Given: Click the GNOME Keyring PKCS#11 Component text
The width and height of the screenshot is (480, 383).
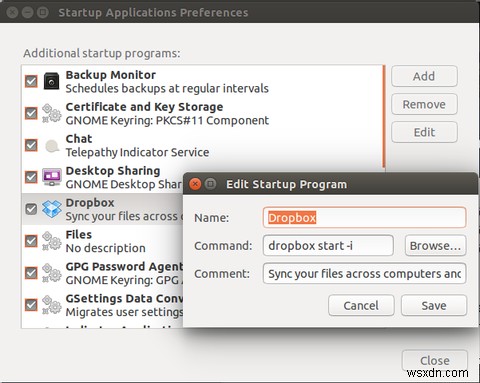Looking at the screenshot, I should [x=167, y=120].
